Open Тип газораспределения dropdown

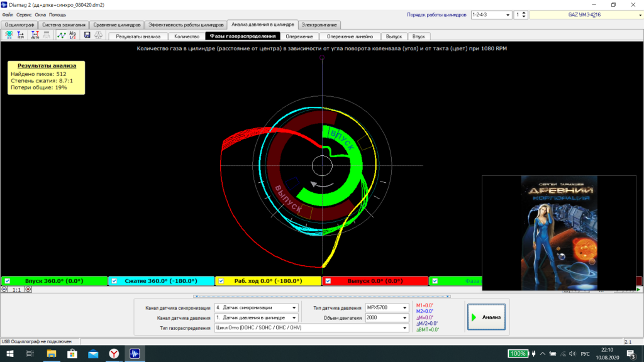(x=404, y=328)
